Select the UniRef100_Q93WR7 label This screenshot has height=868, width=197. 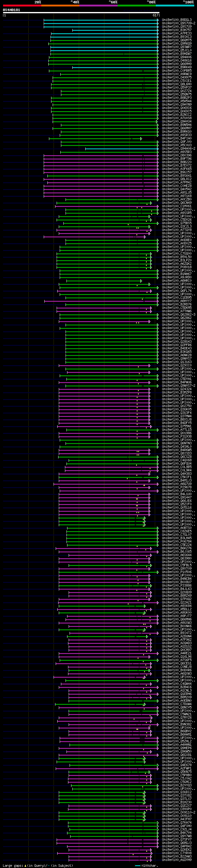pos(177,47)
